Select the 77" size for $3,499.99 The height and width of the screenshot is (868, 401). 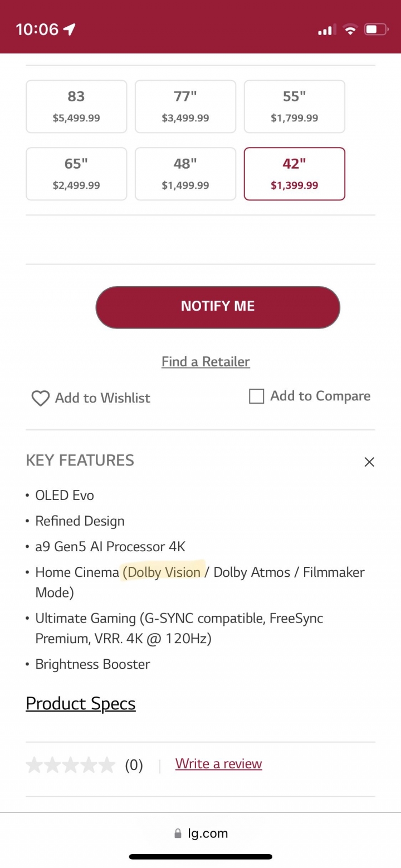pos(185,106)
